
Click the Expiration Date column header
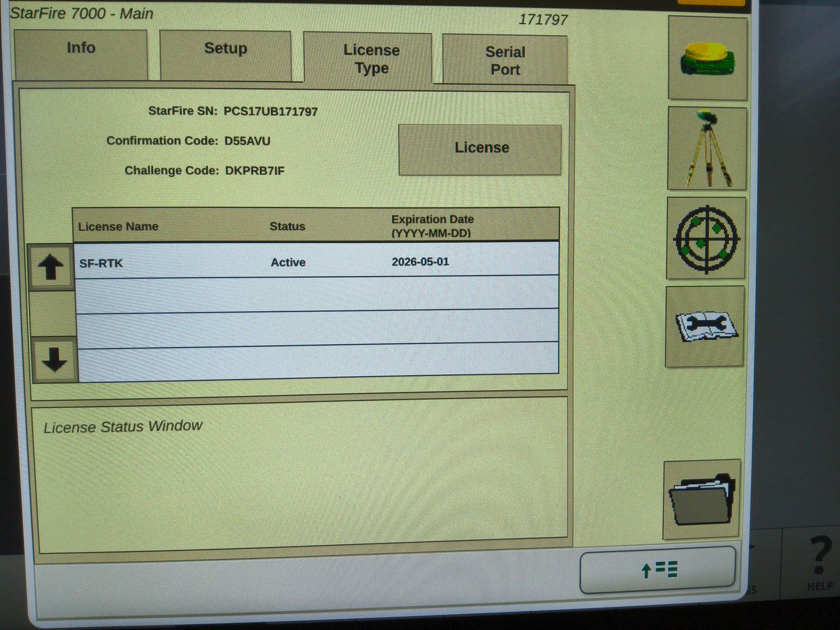(x=432, y=225)
